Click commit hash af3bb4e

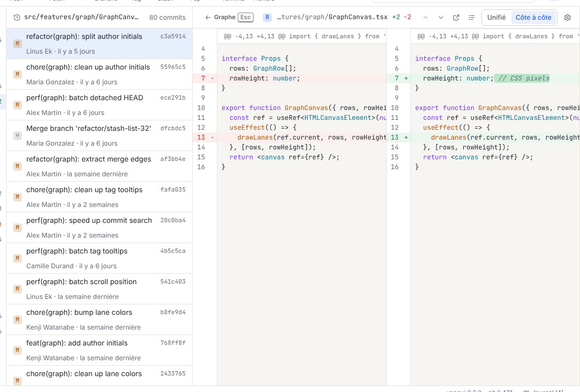(173, 159)
